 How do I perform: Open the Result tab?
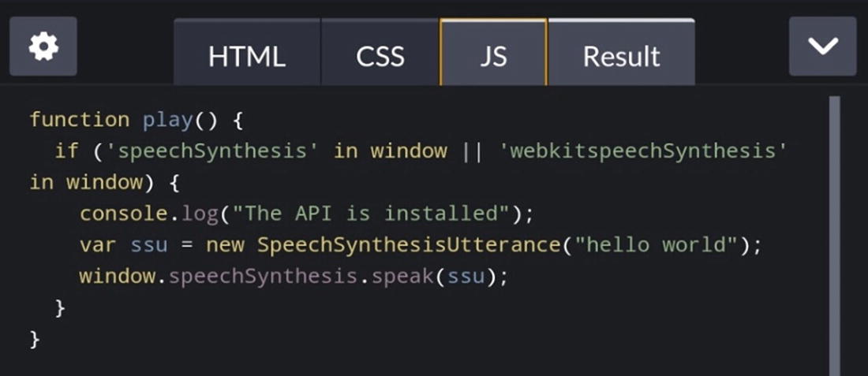click(621, 56)
